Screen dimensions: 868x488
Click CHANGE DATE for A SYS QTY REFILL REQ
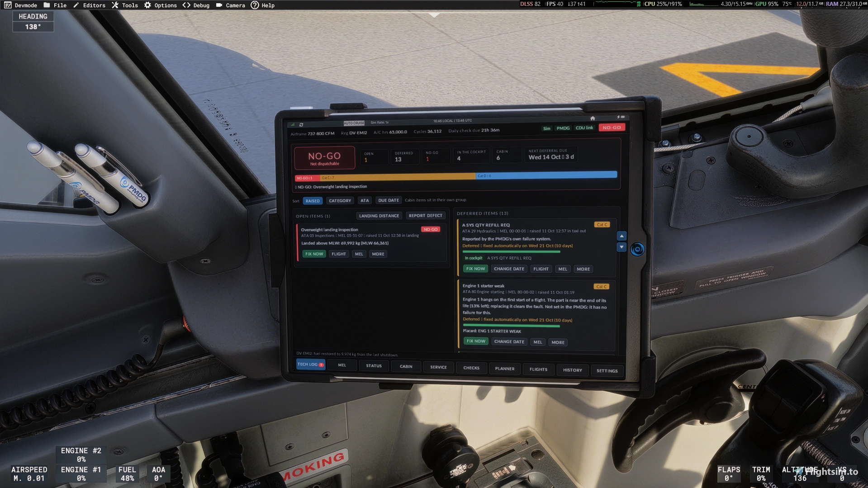509,269
